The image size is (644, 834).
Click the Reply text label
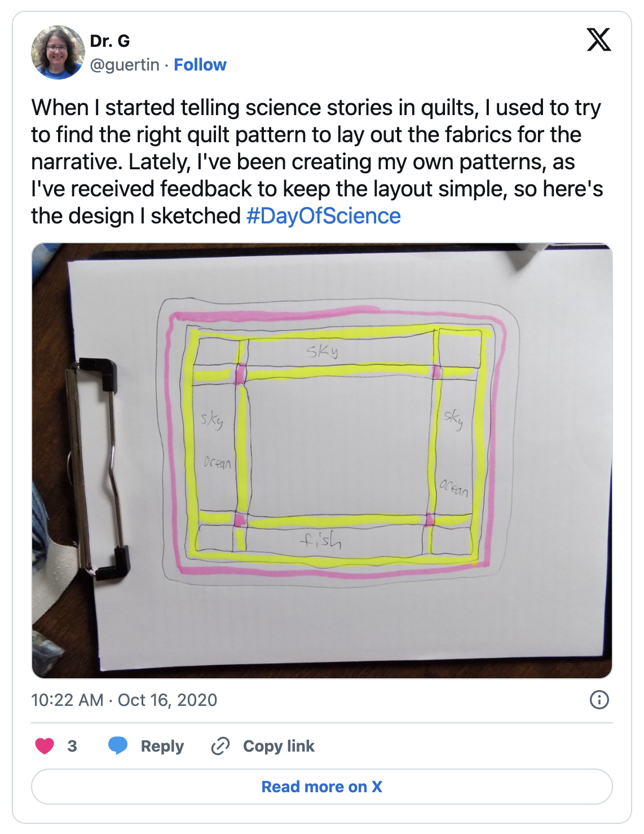(x=162, y=746)
